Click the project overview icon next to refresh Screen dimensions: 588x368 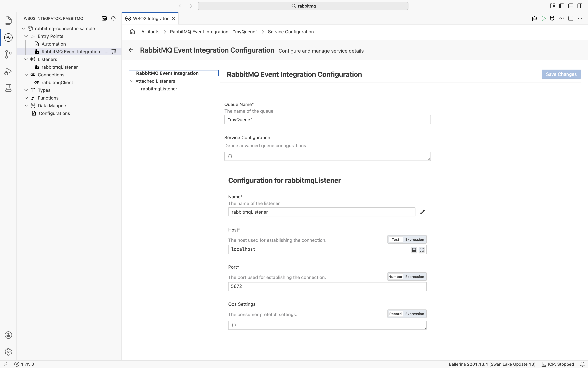click(104, 18)
